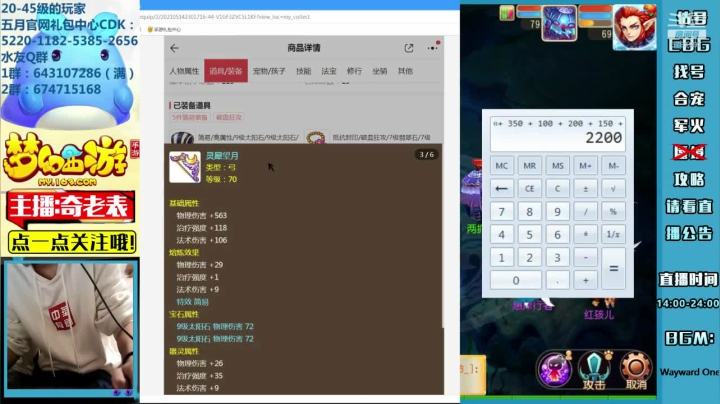Open the bookmark below the address bar
720x404 pixels.
[x=164, y=29]
